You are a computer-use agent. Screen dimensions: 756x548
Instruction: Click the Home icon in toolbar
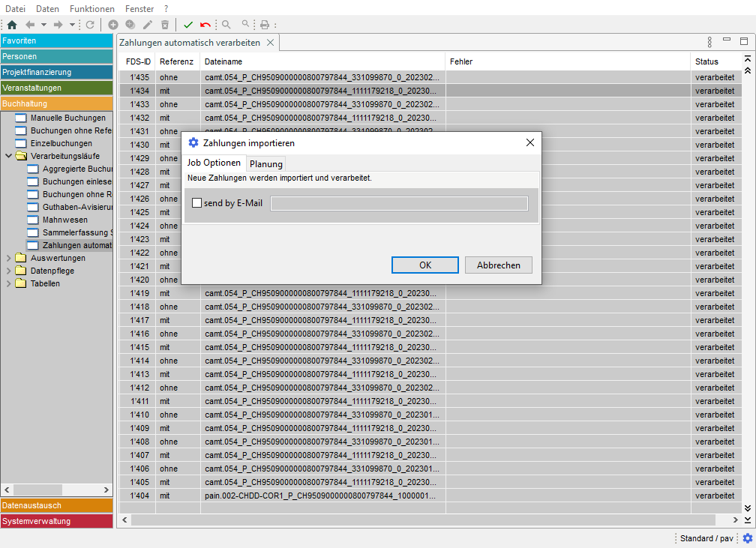11,25
